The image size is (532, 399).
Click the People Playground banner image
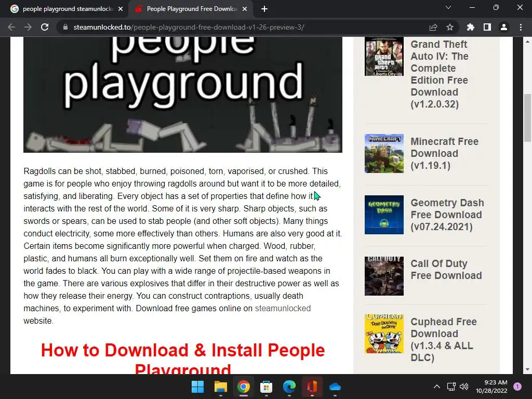[x=182, y=95]
